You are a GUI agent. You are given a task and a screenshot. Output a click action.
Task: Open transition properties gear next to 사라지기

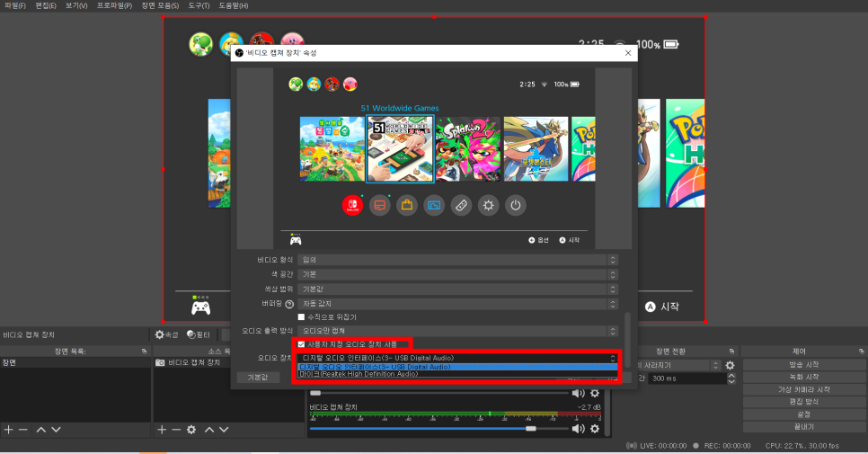(731, 365)
